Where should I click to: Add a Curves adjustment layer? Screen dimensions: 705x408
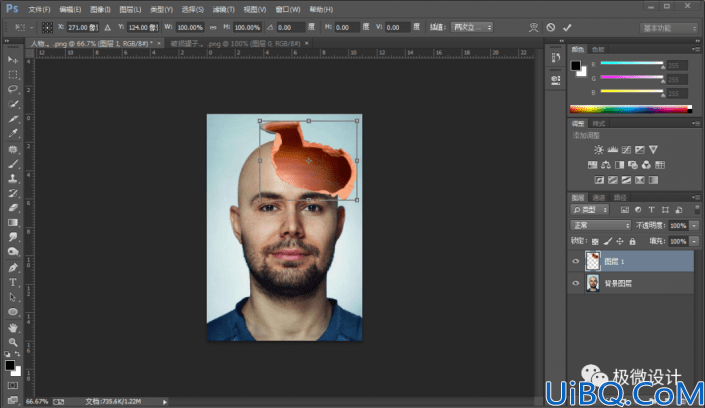[626, 150]
